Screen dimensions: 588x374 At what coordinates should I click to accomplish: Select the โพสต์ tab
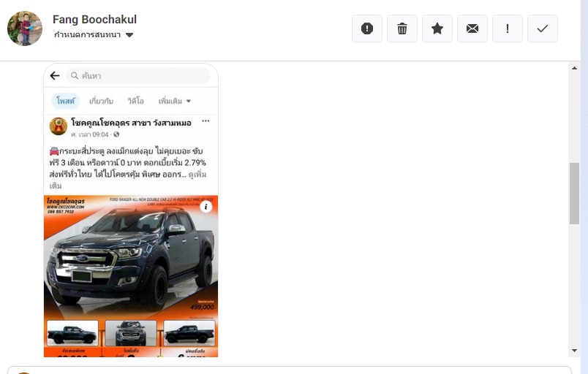(66, 101)
